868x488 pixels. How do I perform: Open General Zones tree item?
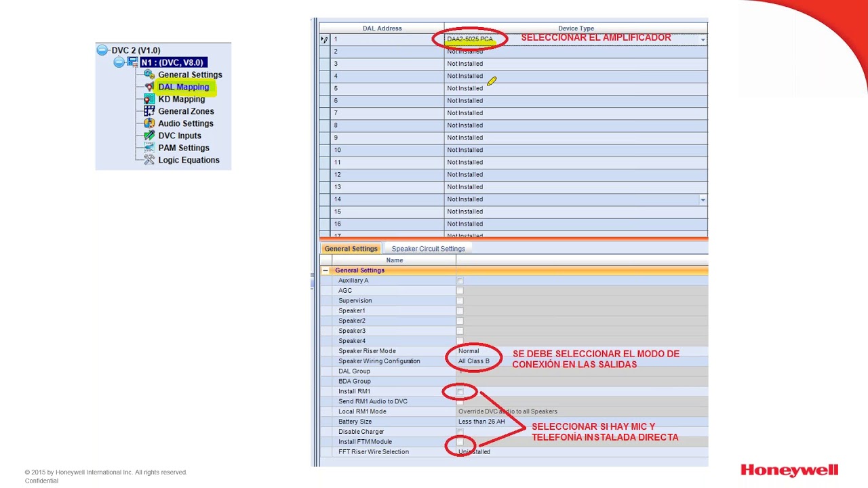click(x=186, y=111)
